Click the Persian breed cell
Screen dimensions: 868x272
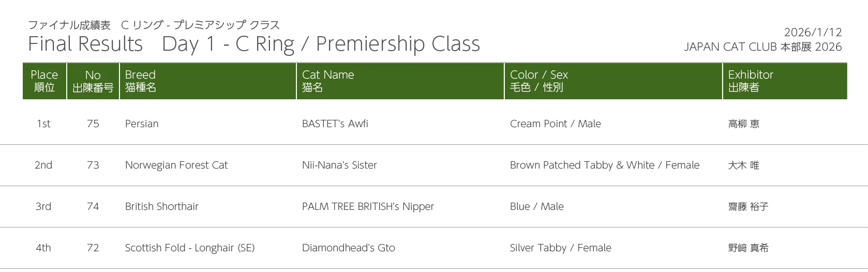tap(142, 124)
